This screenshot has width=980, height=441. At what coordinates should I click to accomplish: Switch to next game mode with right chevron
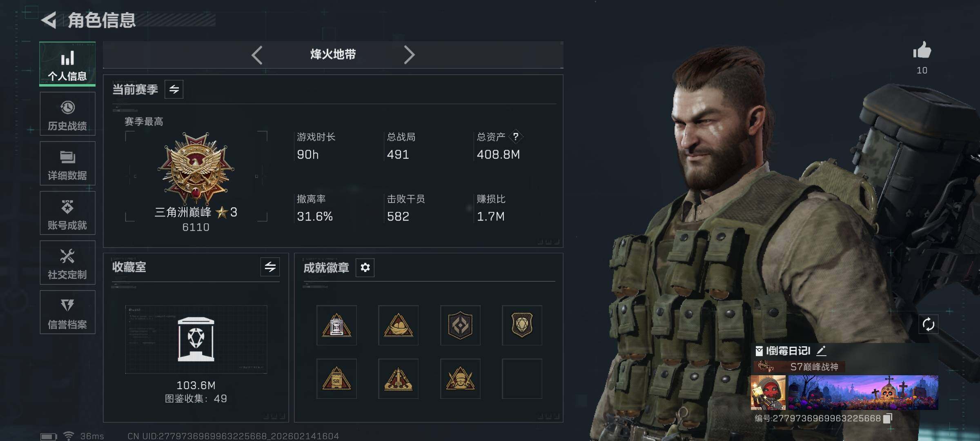pos(409,55)
